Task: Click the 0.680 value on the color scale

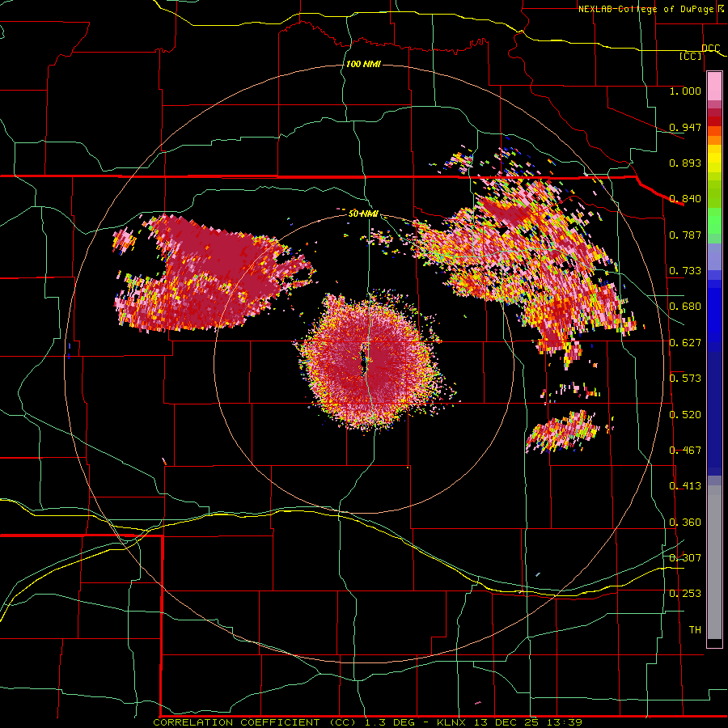Action: [685, 307]
